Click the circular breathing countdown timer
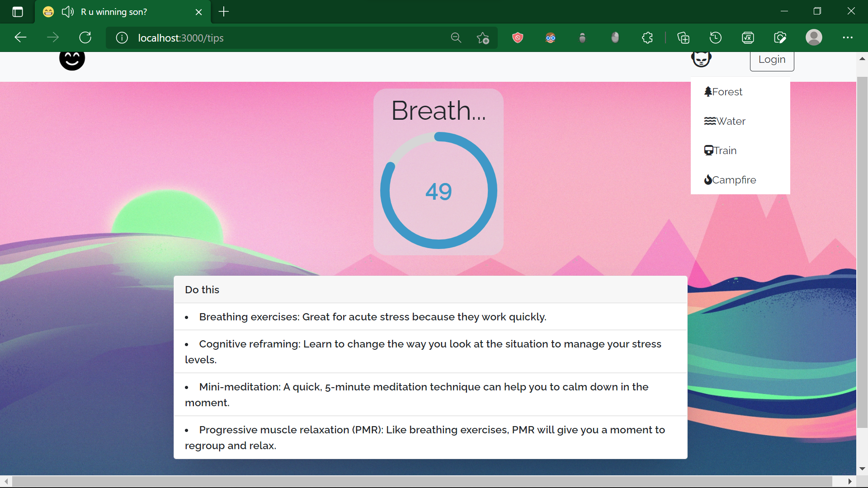868x488 pixels. click(x=439, y=191)
